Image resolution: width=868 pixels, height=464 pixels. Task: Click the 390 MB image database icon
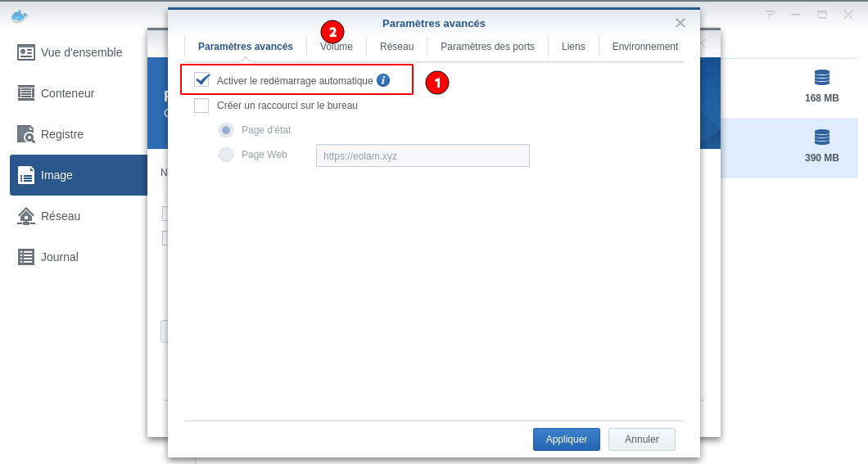tap(821, 137)
